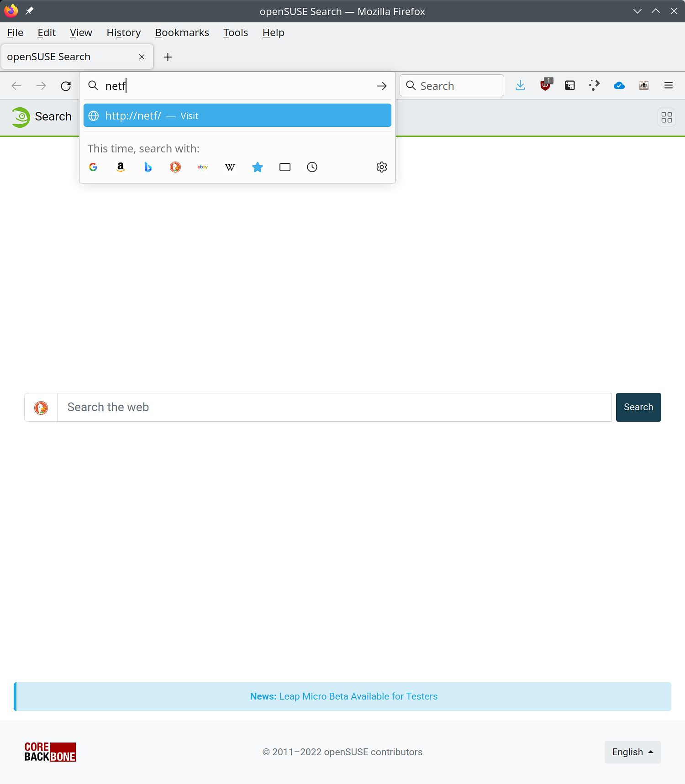Go forward one page
Image resolution: width=685 pixels, height=784 pixels.
(41, 86)
